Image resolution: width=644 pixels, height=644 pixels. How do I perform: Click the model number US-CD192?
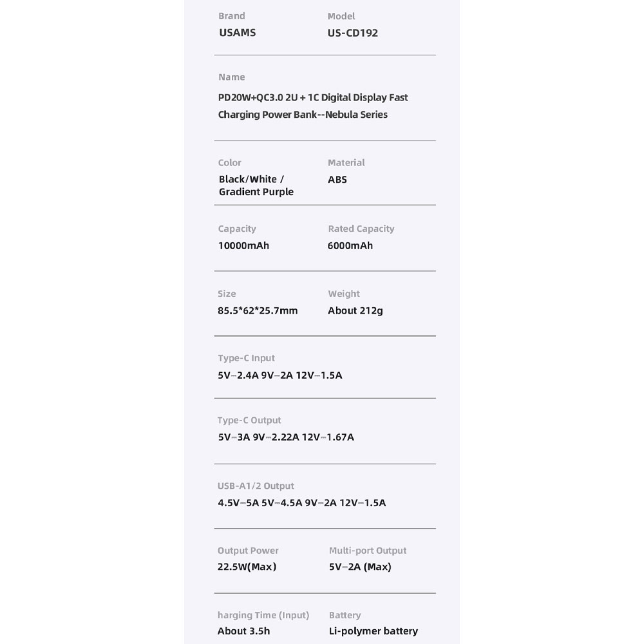tap(352, 33)
